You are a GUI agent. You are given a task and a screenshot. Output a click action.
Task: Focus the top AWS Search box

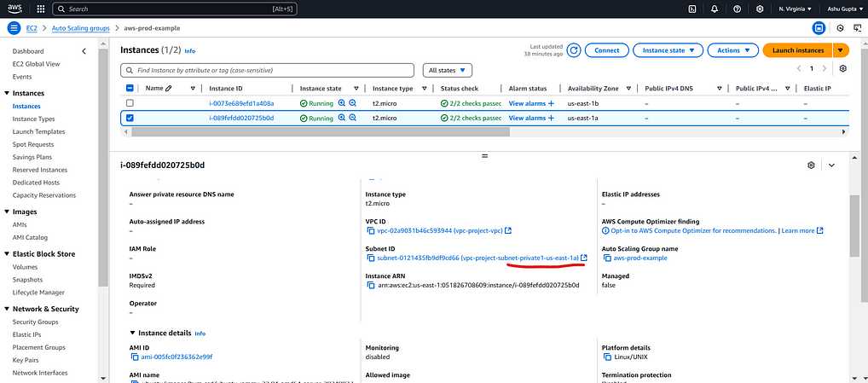coord(175,9)
